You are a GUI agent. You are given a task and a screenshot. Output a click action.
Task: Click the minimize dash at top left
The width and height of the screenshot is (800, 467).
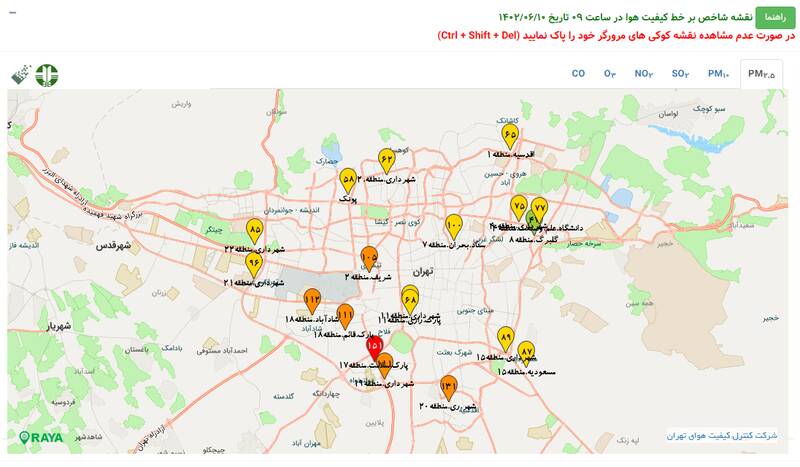(13, 13)
